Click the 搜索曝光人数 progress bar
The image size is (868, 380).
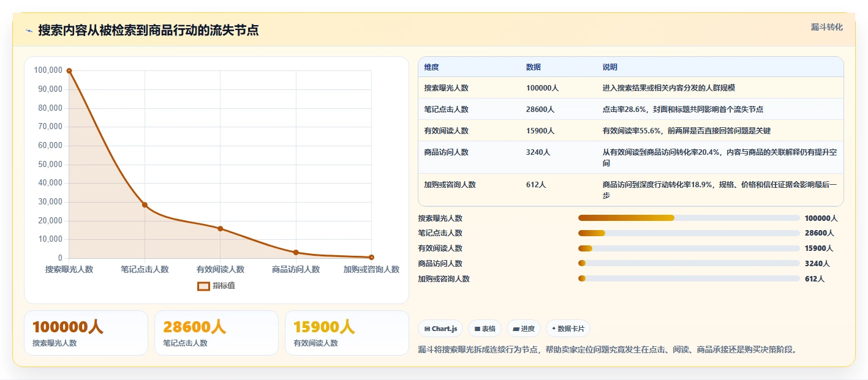tap(689, 218)
